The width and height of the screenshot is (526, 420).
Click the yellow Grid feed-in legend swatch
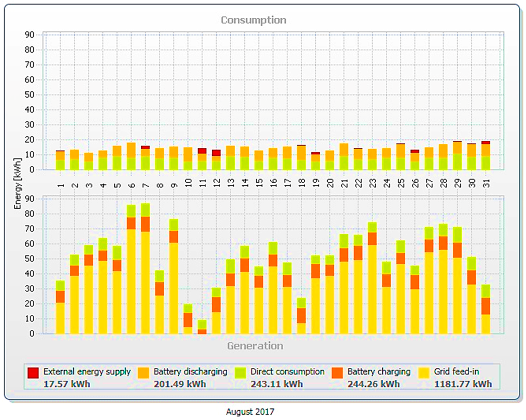424,373
